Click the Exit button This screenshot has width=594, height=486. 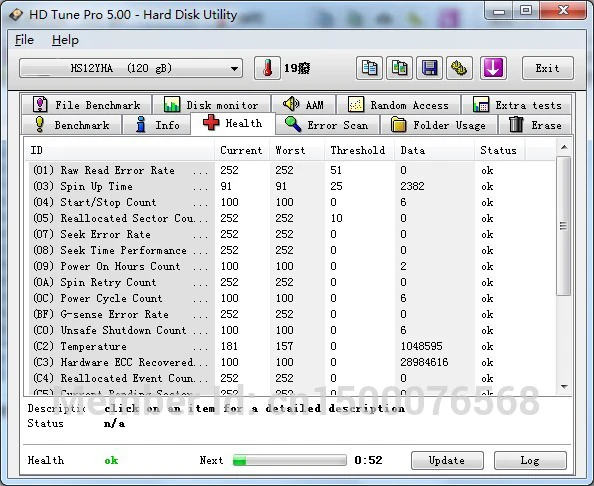547,68
